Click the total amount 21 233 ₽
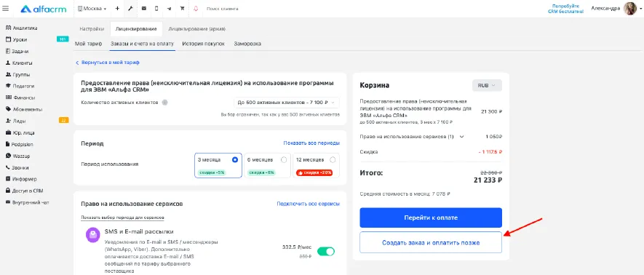Image resolution: width=644 pixels, height=275 pixels. [488, 180]
